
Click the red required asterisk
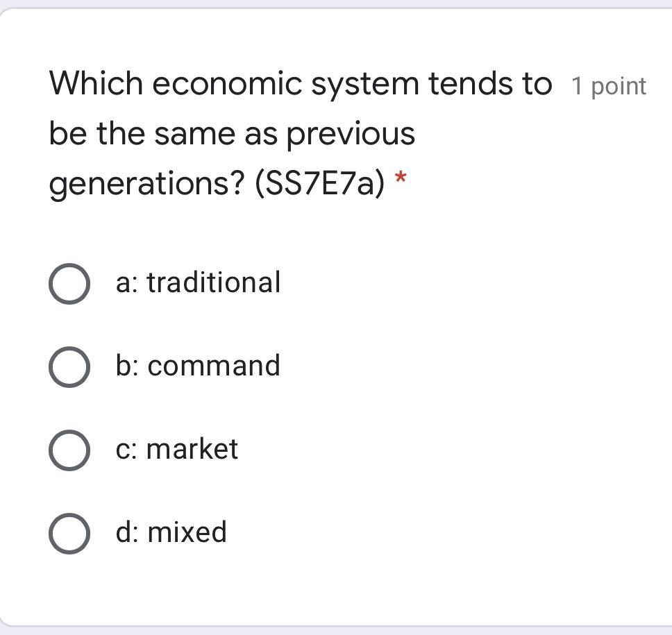[400, 180]
